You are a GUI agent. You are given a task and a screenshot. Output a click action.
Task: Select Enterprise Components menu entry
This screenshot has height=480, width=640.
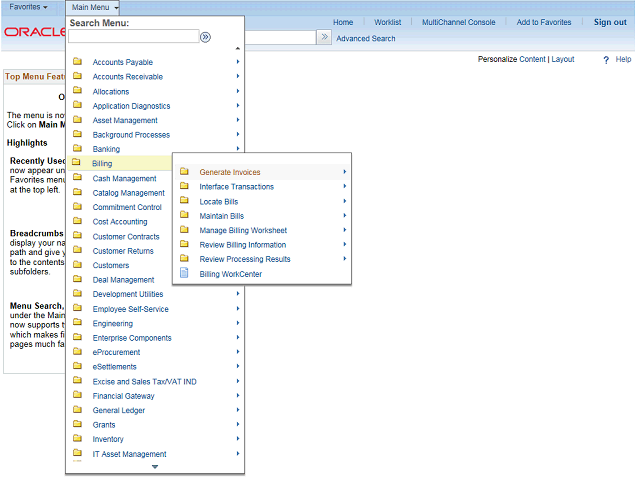[x=132, y=338]
